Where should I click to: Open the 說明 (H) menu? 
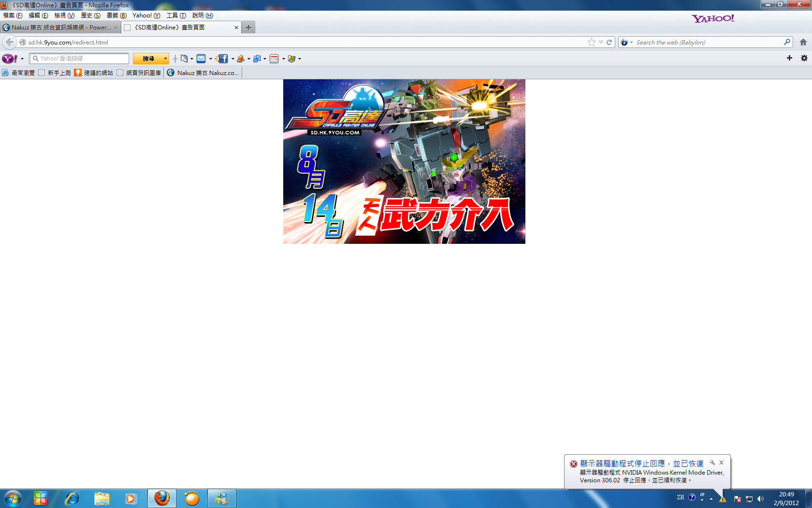coord(203,15)
